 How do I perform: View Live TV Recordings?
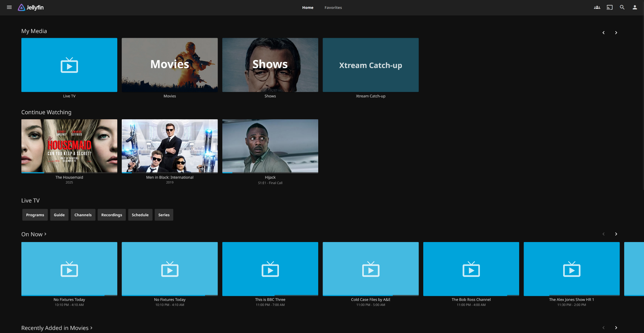(112, 215)
